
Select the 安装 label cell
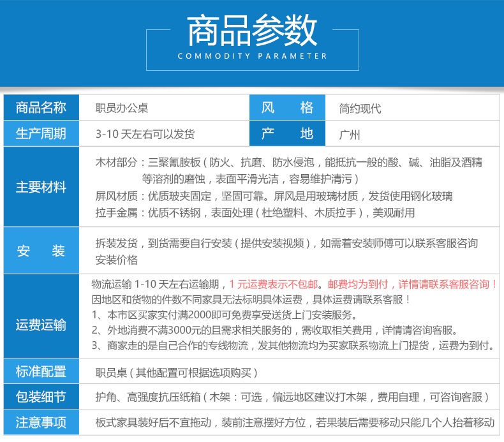coord(41,251)
